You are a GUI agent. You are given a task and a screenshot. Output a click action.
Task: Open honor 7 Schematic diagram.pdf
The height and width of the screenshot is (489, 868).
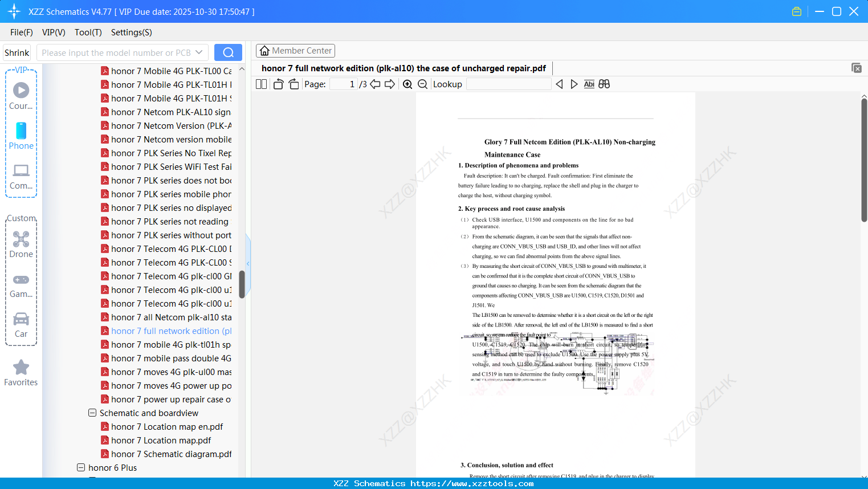[x=172, y=454]
